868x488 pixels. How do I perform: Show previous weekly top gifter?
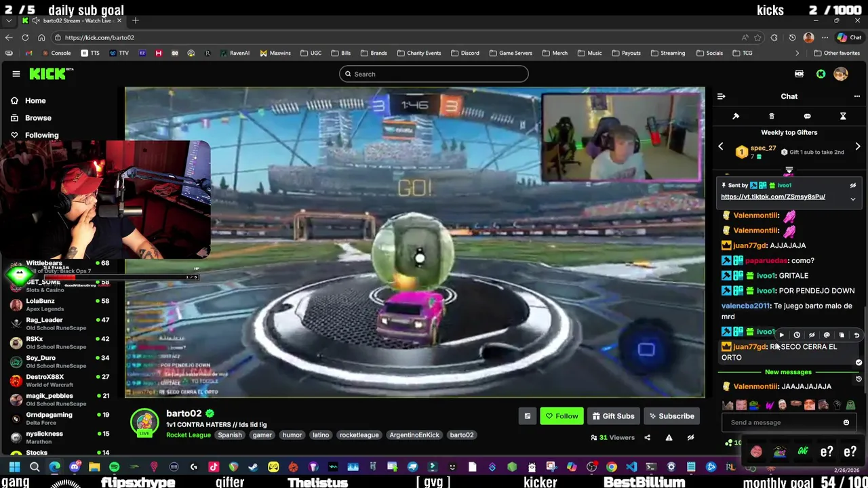pyautogui.click(x=721, y=146)
